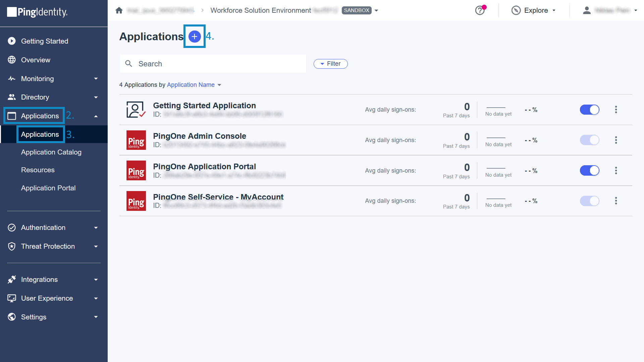
Task: Click the user profile icon
Action: click(x=587, y=10)
